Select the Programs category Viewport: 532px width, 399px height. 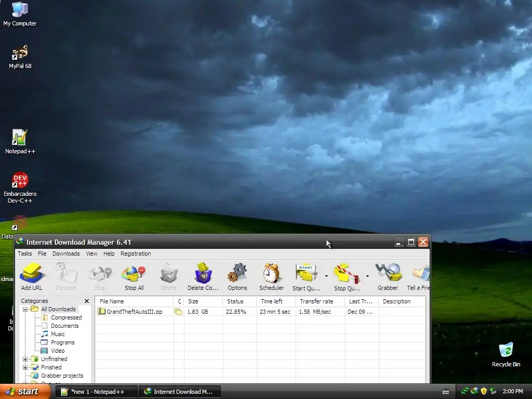pyautogui.click(x=62, y=342)
